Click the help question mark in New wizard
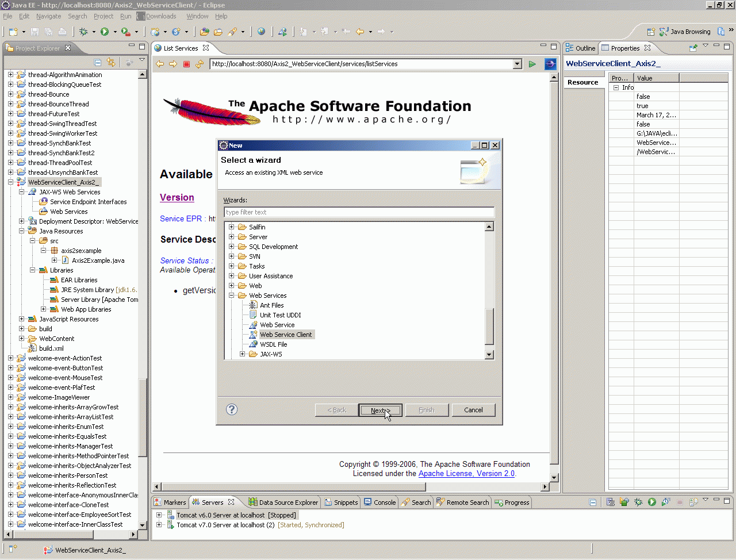This screenshot has height=560, width=736. tap(232, 409)
